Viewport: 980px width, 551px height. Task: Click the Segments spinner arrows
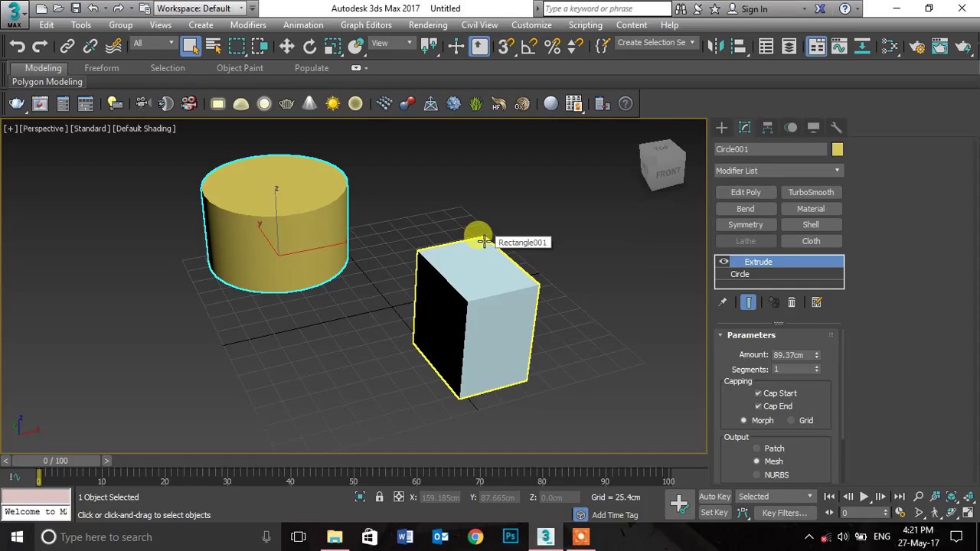[x=816, y=370]
